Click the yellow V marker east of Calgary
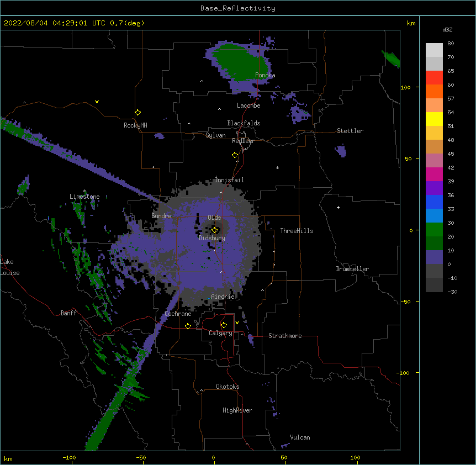 coord(237,323)
